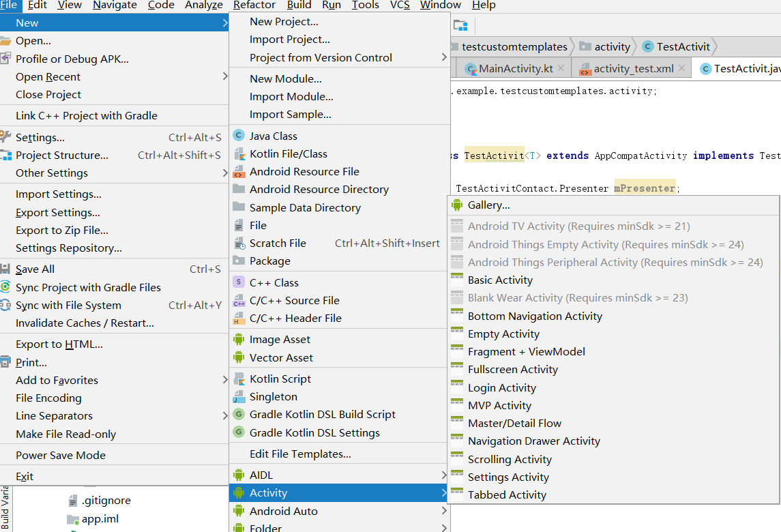The image size is (781, 532).
Task: Expand the Folder submenu arrow
Action: [x=444, y=527]
